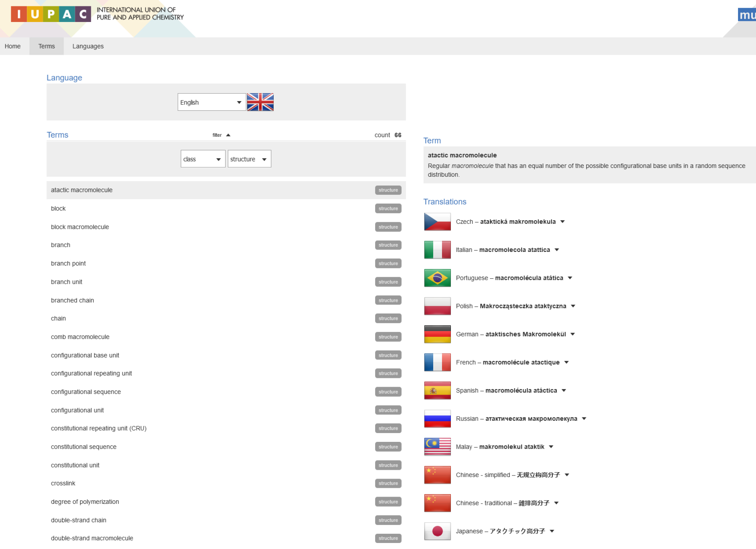Screen dimensions: 756x549
Task: Click the British flag next to English
Action: pos(260,102)
